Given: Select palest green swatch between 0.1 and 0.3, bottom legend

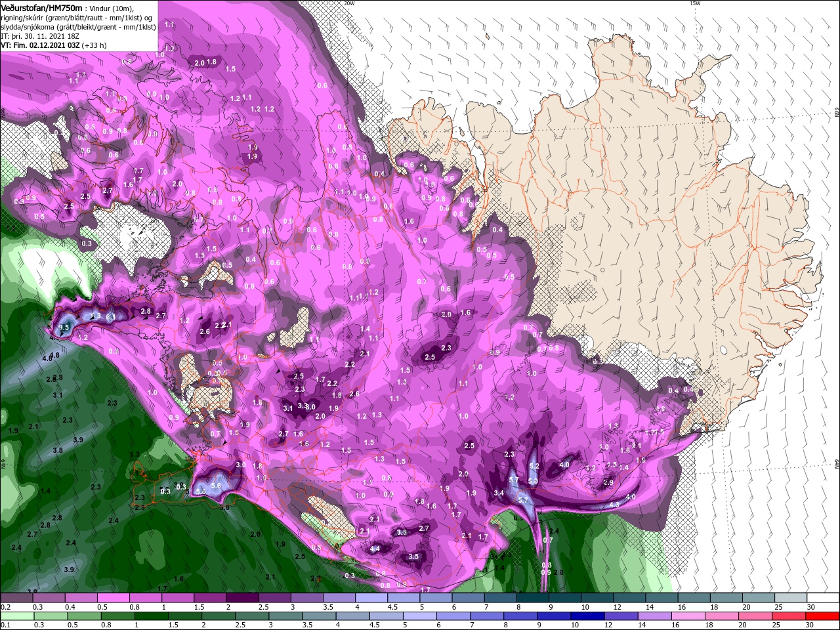Looking at the screenshot, I should click(x=17, y=616).
